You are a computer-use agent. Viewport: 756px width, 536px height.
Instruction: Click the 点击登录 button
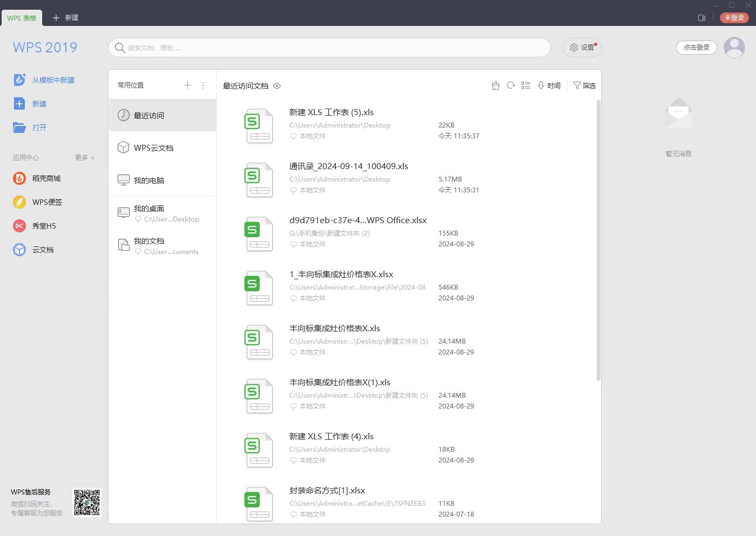tap(696, 48)
